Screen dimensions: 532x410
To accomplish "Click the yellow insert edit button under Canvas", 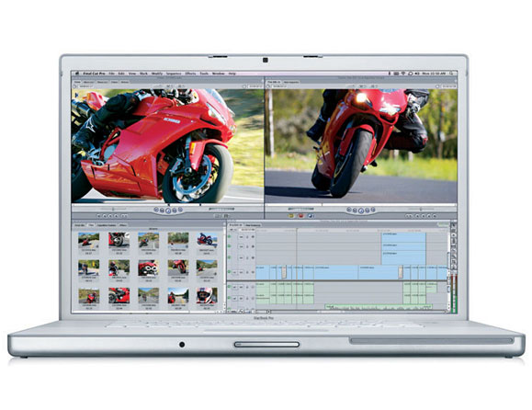I will point(290,216).
